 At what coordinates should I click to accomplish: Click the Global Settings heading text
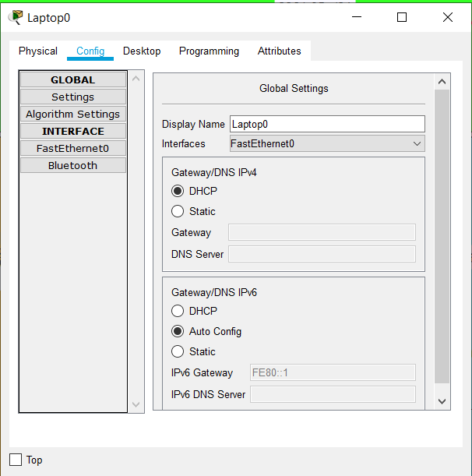click(294, 88)
